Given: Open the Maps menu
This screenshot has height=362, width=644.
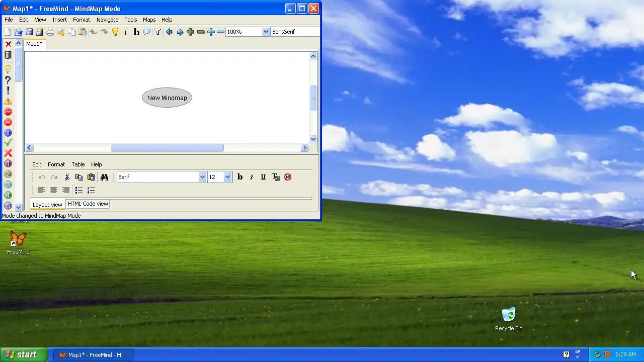Looking at the screenshot, I should click(x=149, y=20).
